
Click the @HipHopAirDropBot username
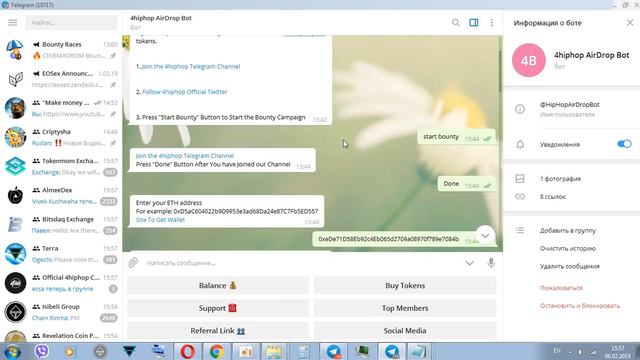click(x=569, y=104)
